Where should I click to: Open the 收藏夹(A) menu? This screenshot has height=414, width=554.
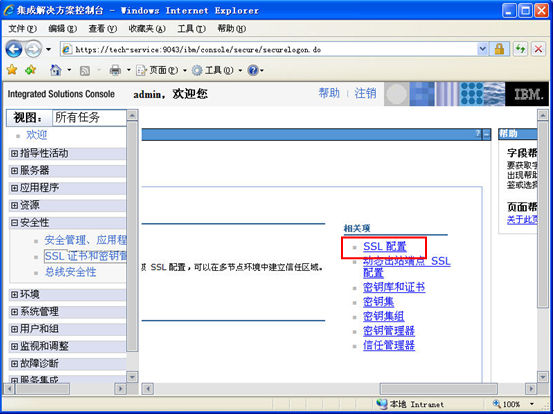147,29
